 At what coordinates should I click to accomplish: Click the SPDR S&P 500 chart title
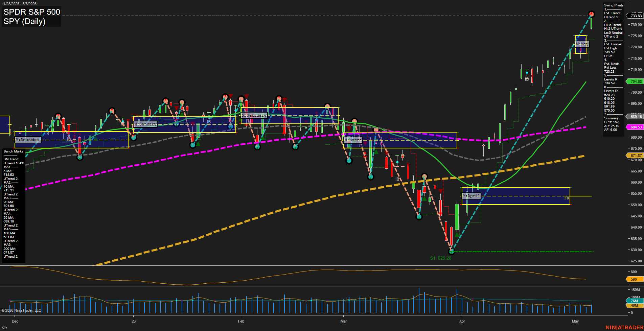tap(32, 12)
